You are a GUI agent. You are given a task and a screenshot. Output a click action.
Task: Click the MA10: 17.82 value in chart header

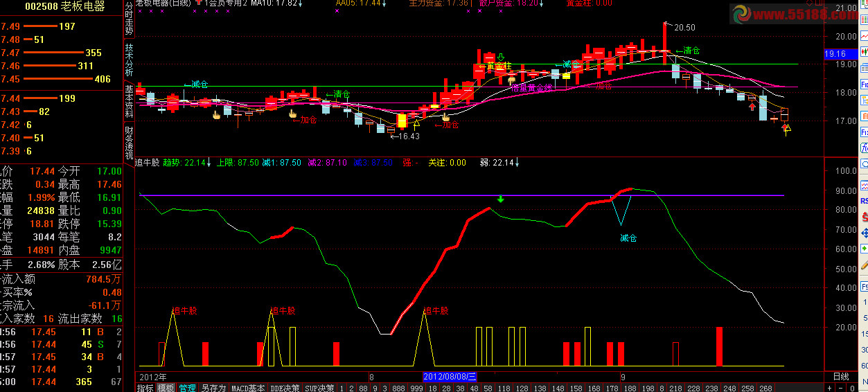[274, 3]
